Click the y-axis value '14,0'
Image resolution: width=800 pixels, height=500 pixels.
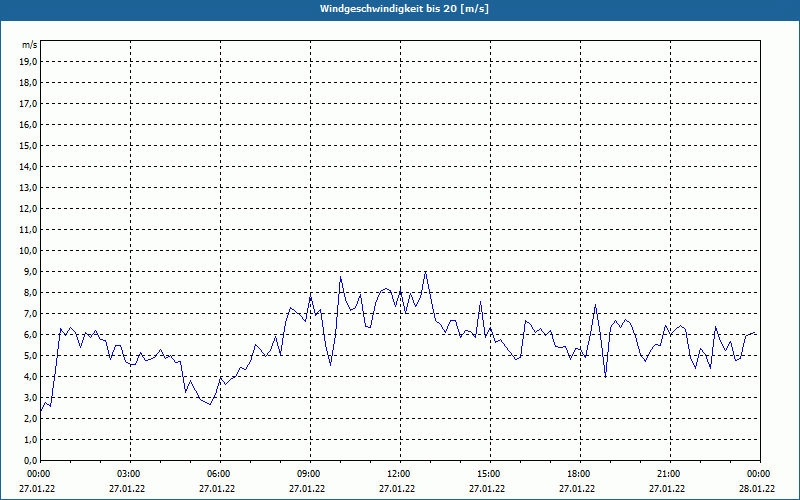29,166
